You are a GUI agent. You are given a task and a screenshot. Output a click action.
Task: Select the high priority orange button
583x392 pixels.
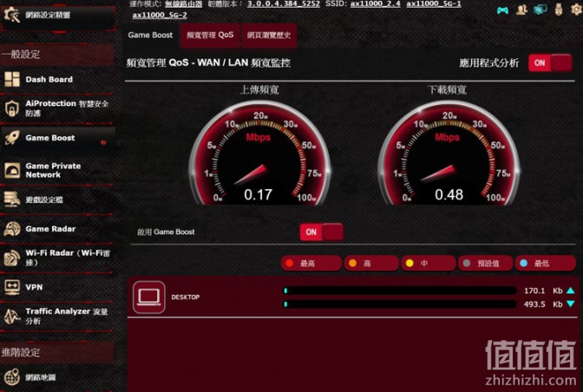pos(371,263)
